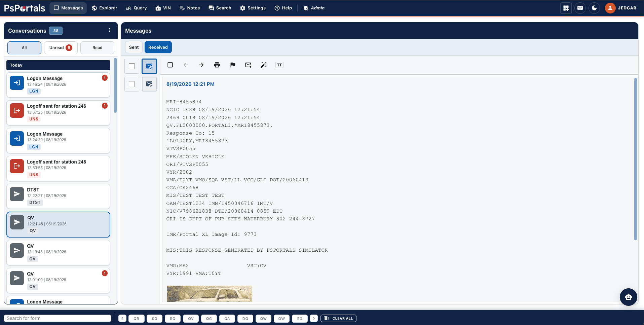Switch to the Sent tab

tap(134, 47)
